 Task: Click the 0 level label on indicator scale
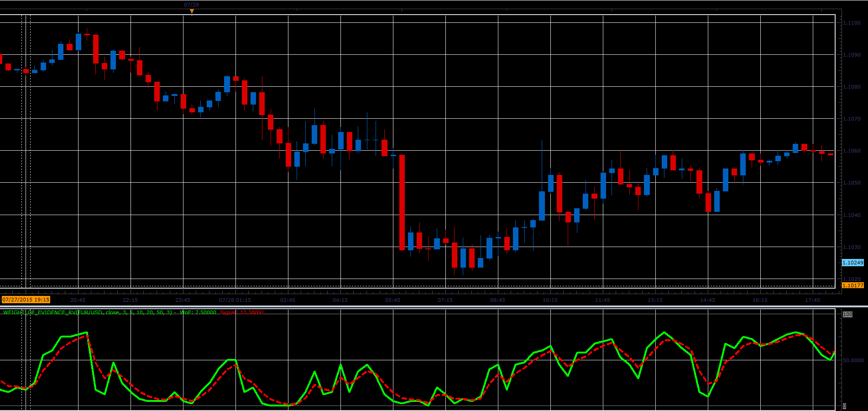(844, 406)
